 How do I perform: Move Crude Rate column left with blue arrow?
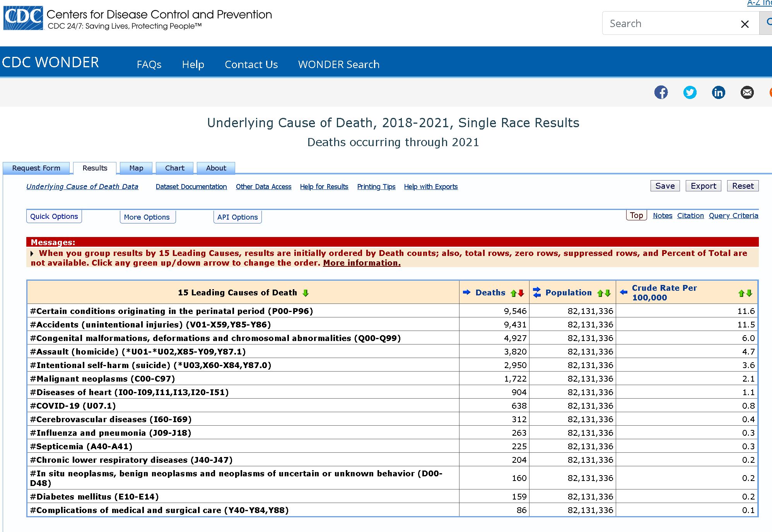623,292
